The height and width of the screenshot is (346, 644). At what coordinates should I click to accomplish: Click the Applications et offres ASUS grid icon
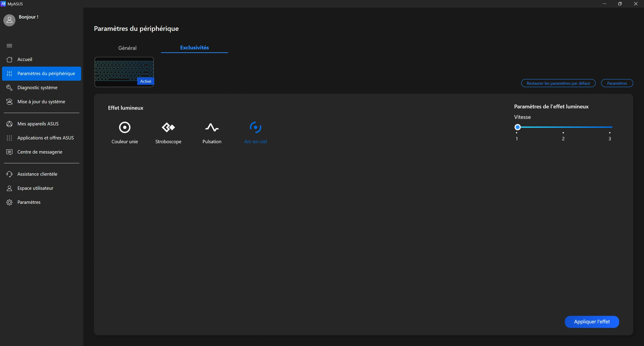click(x=9, y=138)
